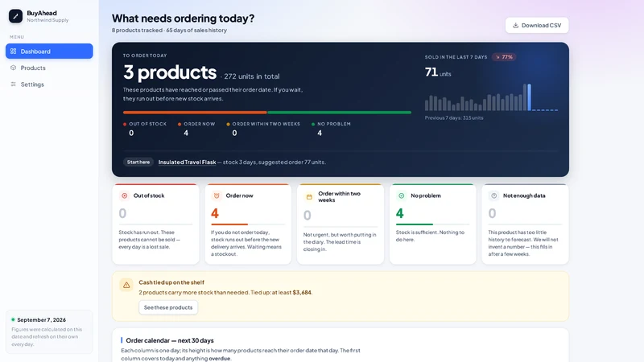Select the Order now card

(248, 224)
